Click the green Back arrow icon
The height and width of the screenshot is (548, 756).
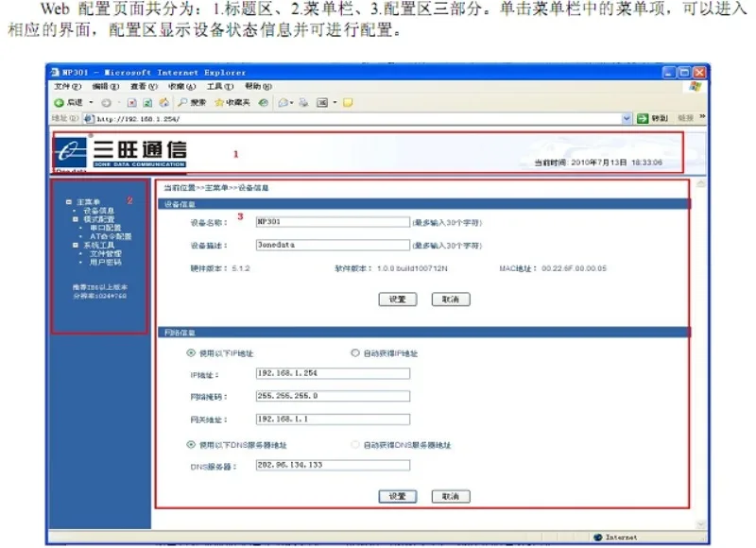pos(59,103)
